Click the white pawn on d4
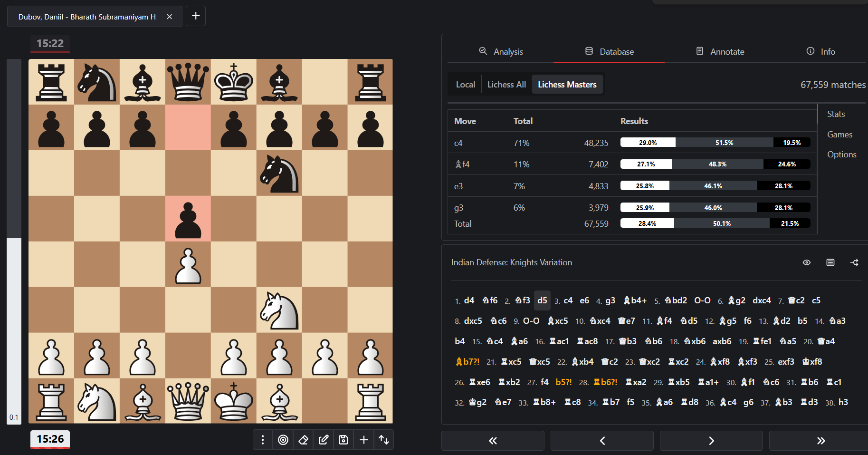868x455 pixels. pos(188,264)
